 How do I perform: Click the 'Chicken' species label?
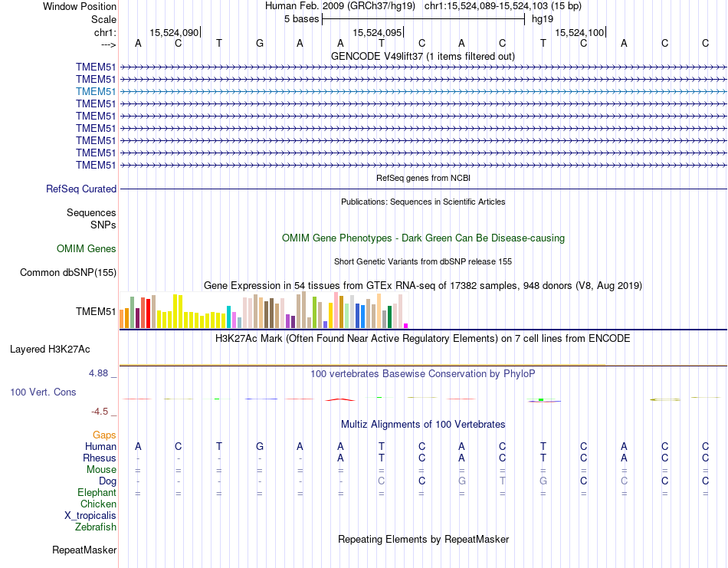(98, 504)
